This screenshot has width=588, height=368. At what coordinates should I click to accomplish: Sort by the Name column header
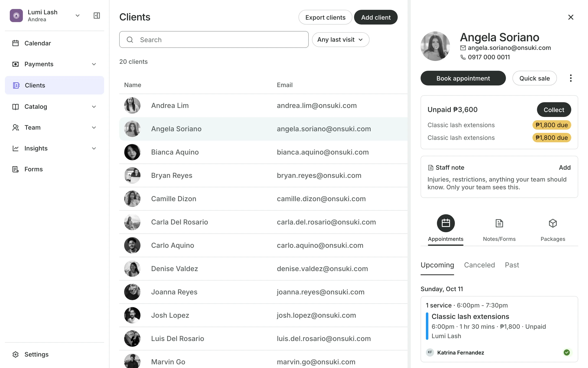pos(133,85)
